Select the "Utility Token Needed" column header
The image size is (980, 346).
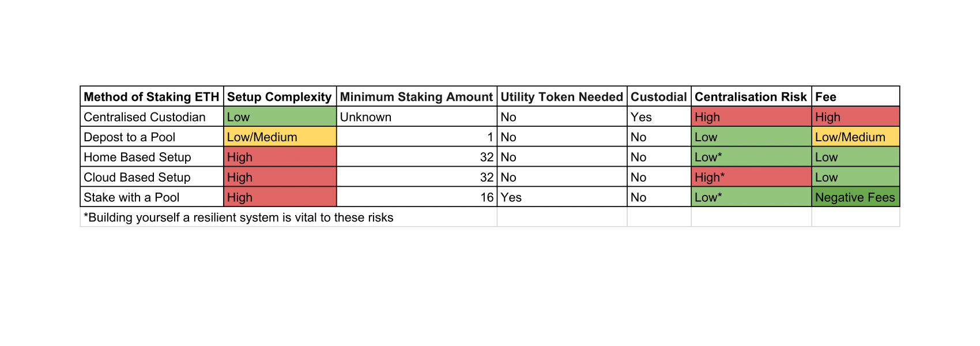click(561, 97)
